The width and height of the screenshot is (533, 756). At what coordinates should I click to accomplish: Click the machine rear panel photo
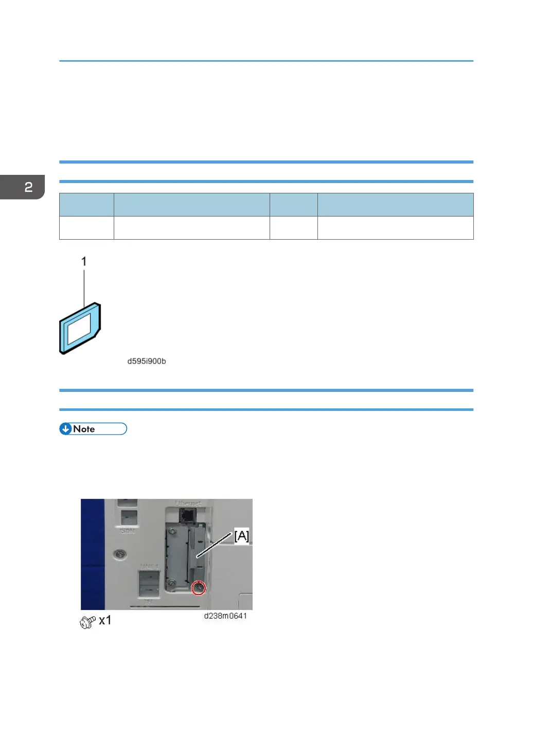167,554
